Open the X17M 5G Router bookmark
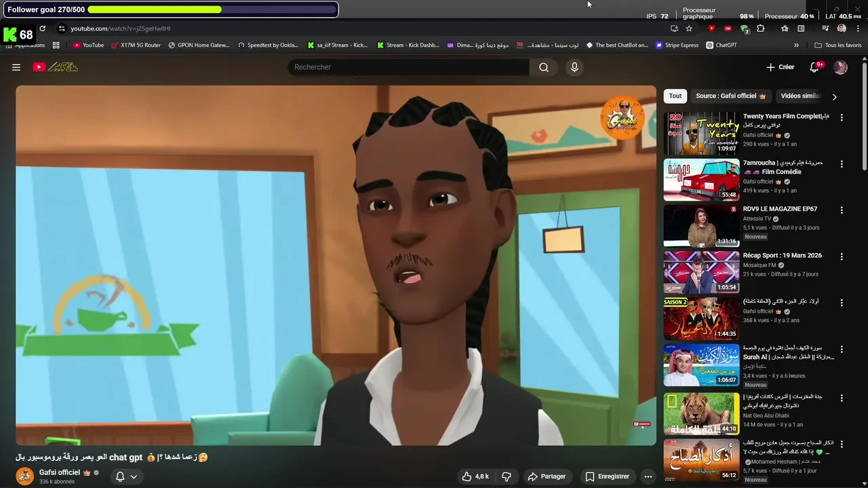 136,45
